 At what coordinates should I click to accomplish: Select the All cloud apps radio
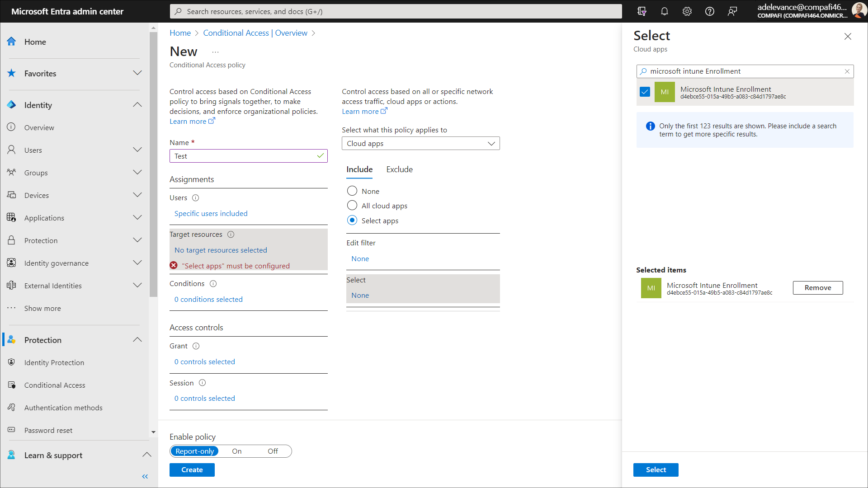[352, 206]
